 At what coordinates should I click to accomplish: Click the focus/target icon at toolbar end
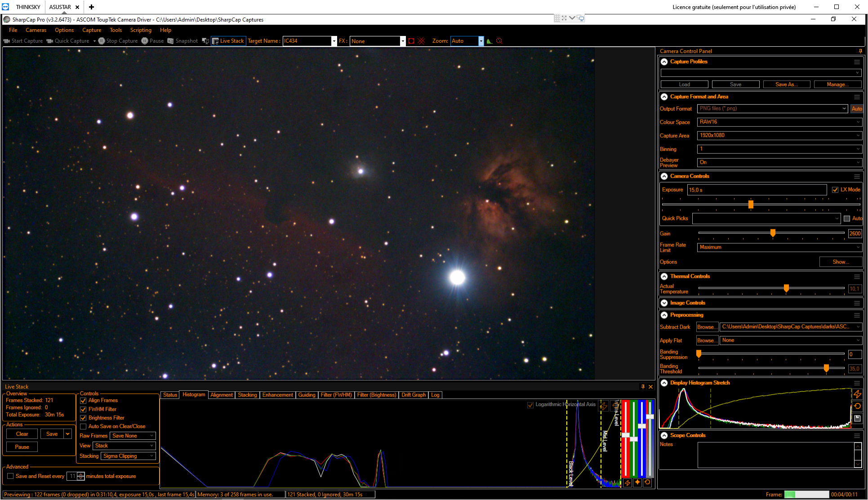(499, 41)
